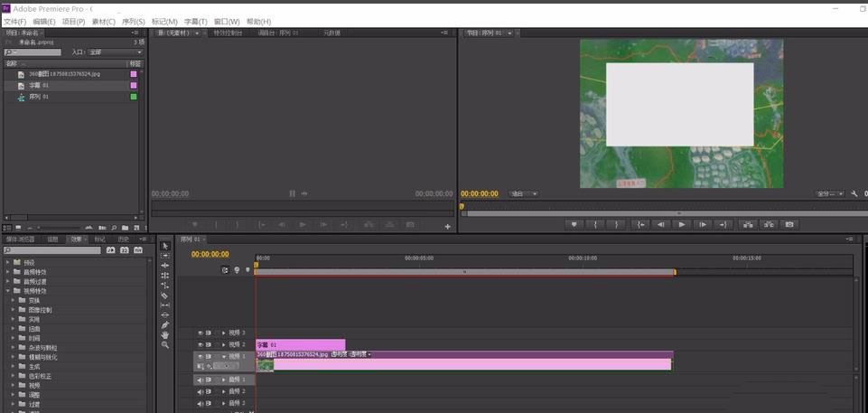Image resolution: width=868 pixels, height=413 pixels.
Task: Toggle visibility eye of Video 2 track
Action: (201, 345)
